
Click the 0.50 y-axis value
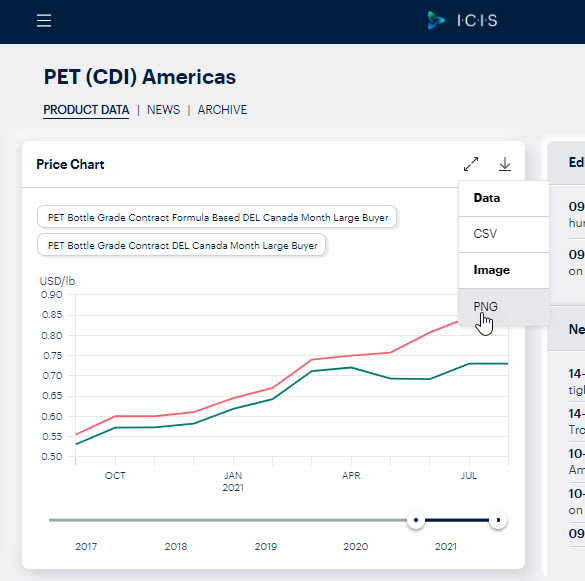pyautogui.click(x=52, y=457)
